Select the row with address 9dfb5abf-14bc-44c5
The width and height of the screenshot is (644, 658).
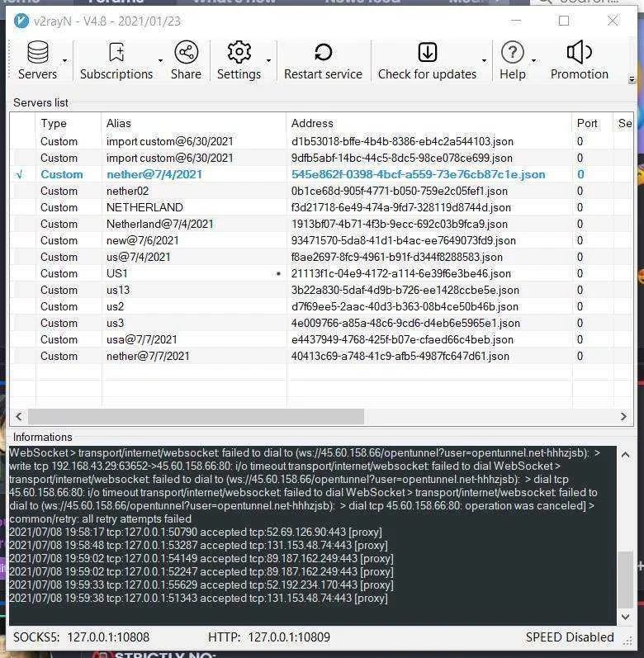321,159
